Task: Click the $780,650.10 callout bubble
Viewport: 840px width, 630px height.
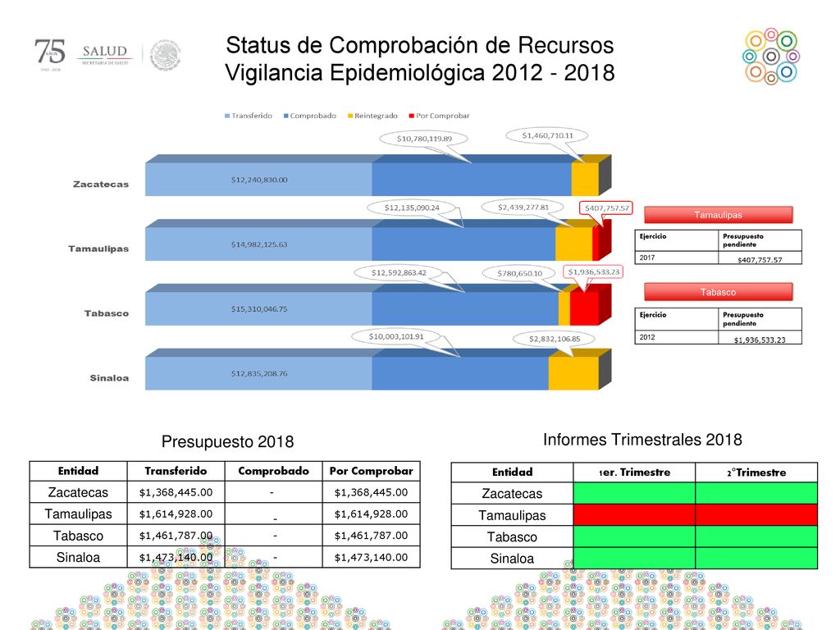Action: 519,273
